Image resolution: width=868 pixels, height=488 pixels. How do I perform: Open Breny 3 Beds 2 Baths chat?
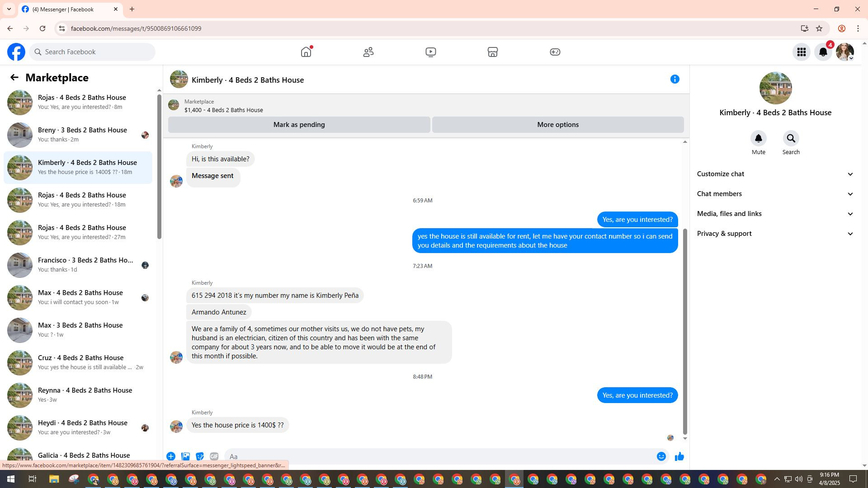(81, 135)
